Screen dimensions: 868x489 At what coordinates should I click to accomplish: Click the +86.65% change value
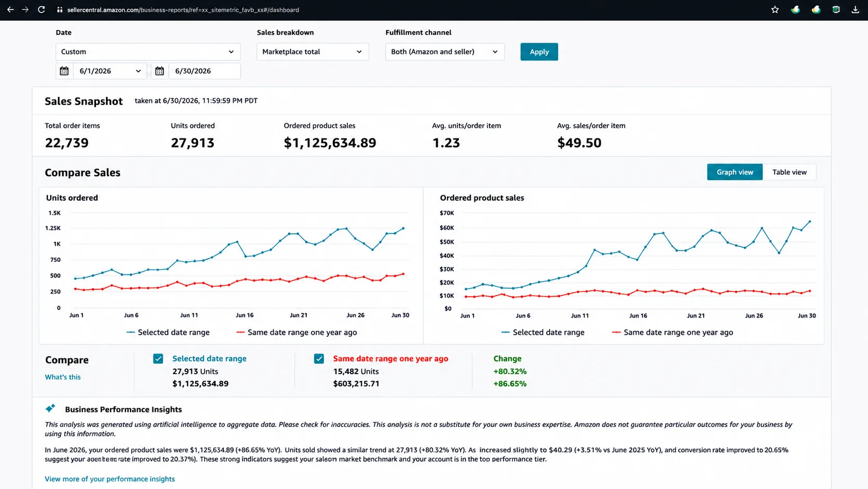pos(510,384)
